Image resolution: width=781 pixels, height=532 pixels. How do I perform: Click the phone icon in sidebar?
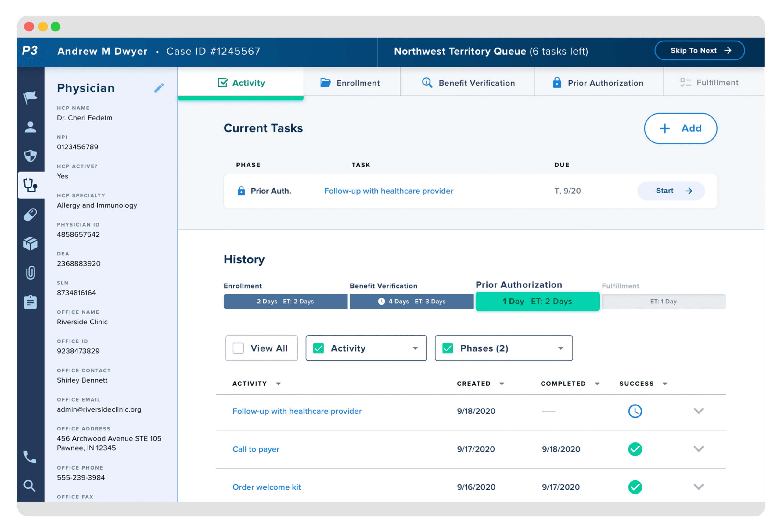tap(30, 457)
